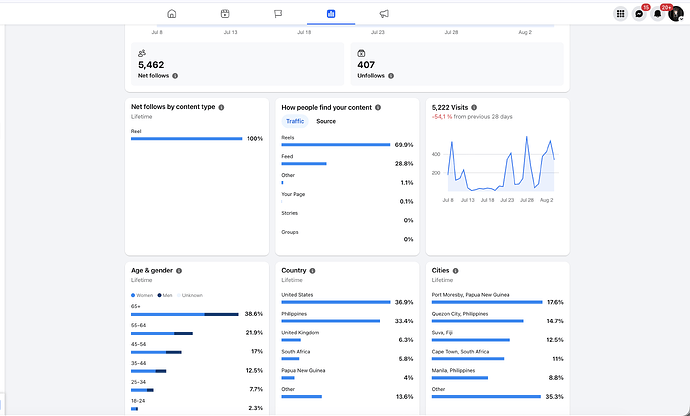Click the 407 unfollows value

366,65
